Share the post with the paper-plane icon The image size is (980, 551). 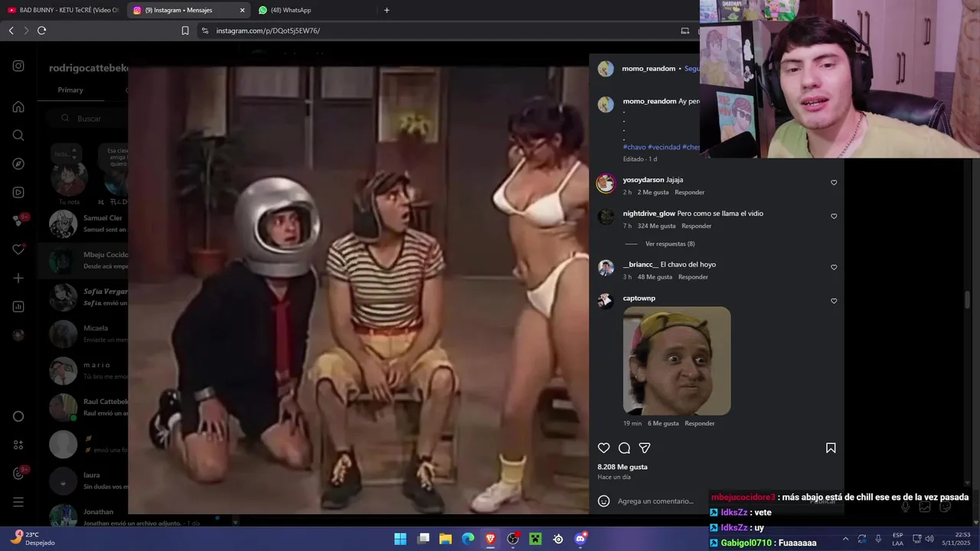(645, 448)
